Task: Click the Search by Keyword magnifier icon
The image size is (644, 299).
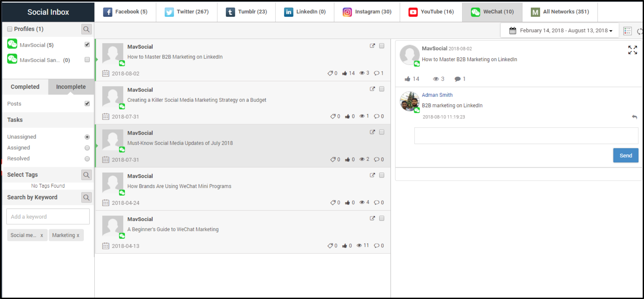Action: [86, 198]
